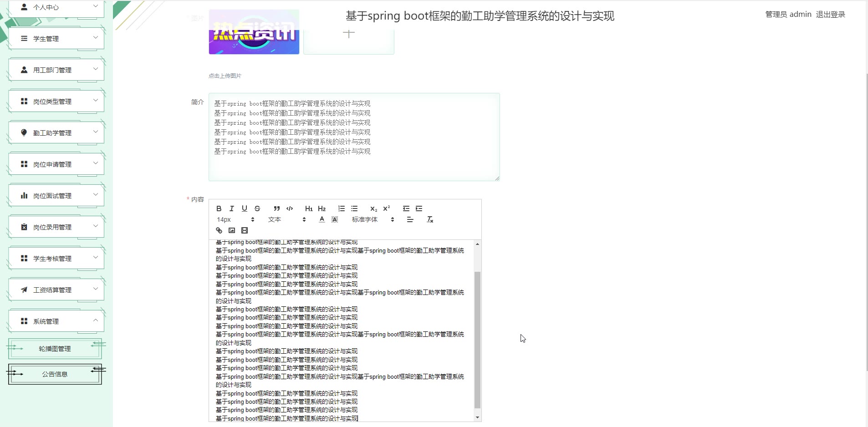
Task: Open the 文本 paragraph style dropdown
Action: click(x=287, y=219)
